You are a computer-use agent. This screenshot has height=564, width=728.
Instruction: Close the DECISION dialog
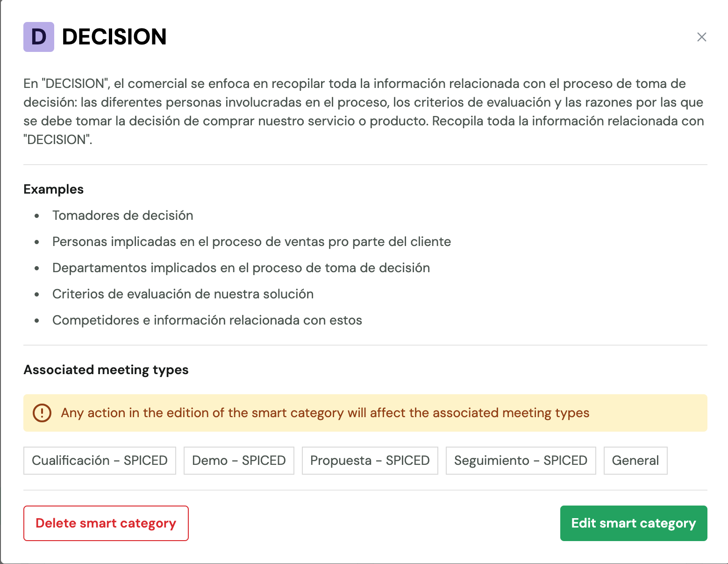tap(701, 37)
